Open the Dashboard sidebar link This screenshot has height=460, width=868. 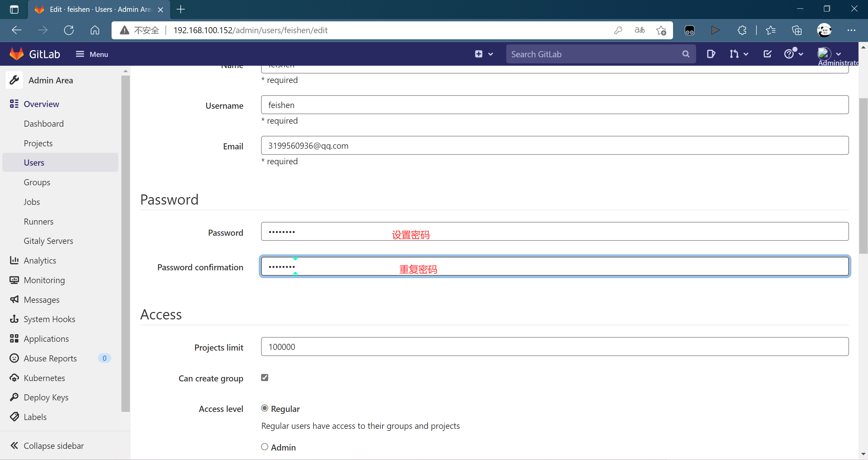coord(43,124)
